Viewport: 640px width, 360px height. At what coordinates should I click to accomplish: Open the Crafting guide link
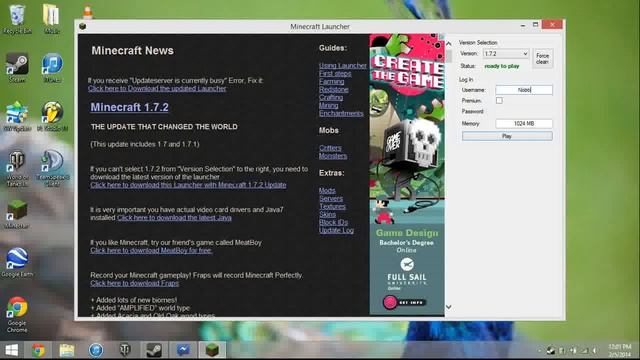tap(331, 97)
